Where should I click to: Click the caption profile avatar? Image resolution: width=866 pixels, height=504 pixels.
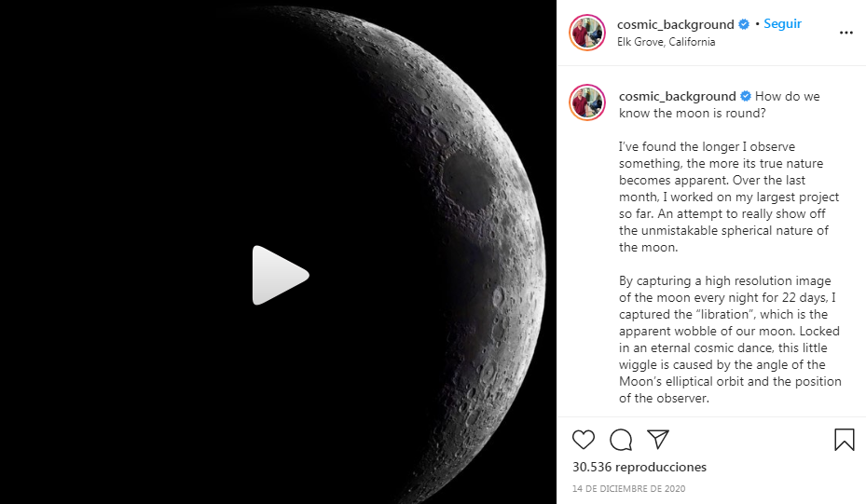[587, 102]
